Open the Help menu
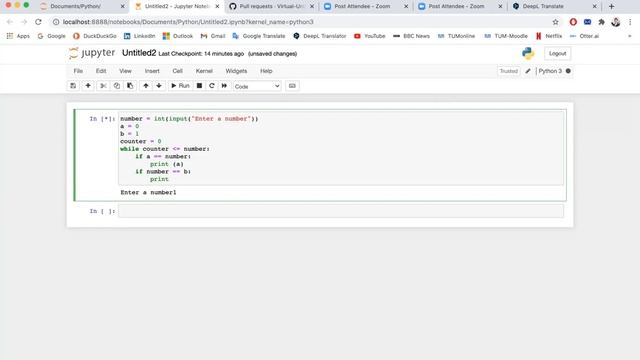 [266, 71]
